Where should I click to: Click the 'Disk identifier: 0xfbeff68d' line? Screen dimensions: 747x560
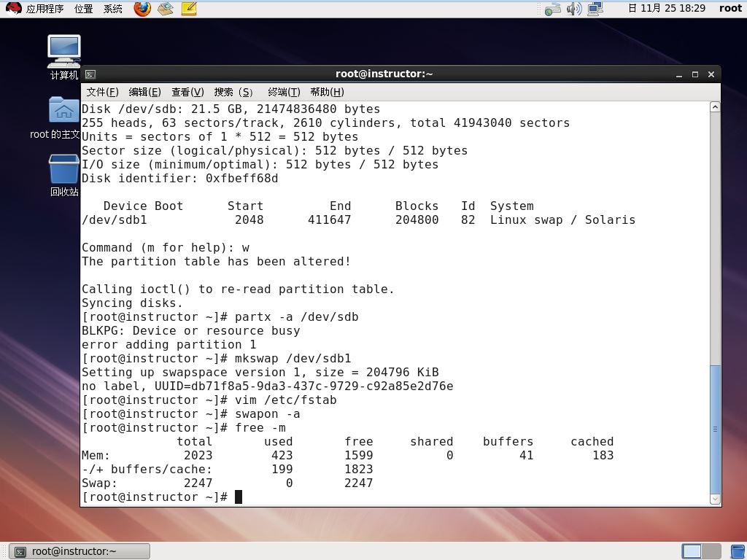click(x=179, y=178)
